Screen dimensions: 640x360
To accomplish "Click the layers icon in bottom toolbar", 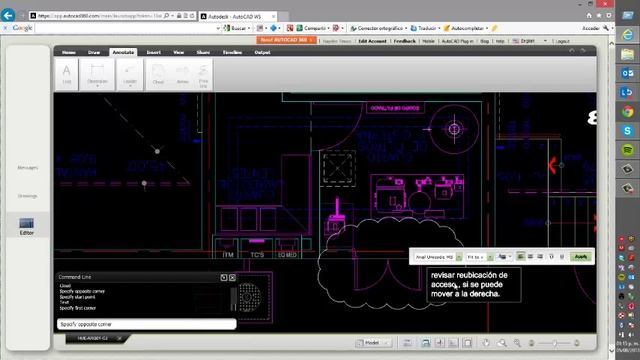I will pyautogui.click(x=407, y=343).
